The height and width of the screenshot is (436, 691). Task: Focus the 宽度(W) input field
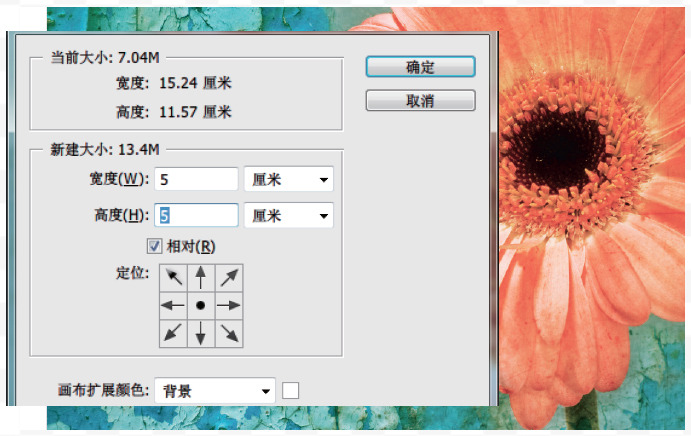(196, 179)
